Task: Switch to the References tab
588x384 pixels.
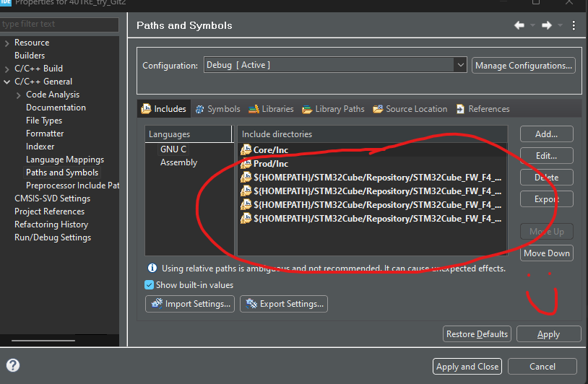Action: (483, 109)
